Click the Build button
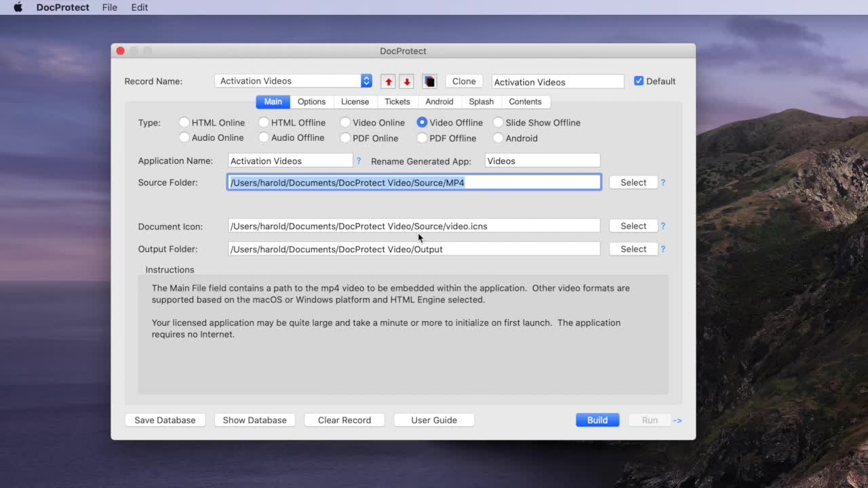This screenshot has width=868, height=488. 597,420
